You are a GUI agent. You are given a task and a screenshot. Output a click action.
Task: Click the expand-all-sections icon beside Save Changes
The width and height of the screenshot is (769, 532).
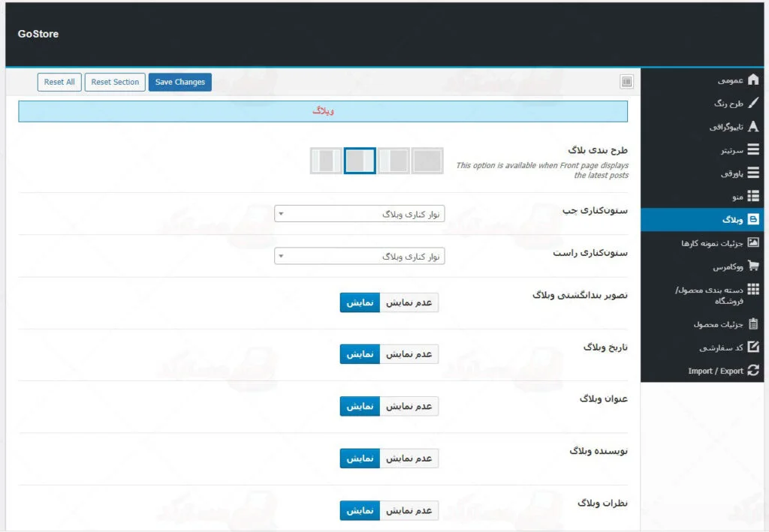[x=627, y=82]
